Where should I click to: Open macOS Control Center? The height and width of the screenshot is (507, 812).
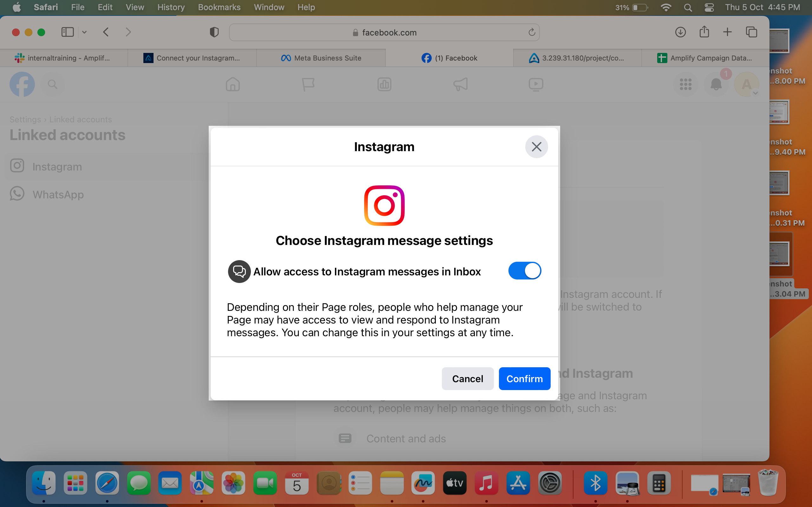click(x=709, y=7)
